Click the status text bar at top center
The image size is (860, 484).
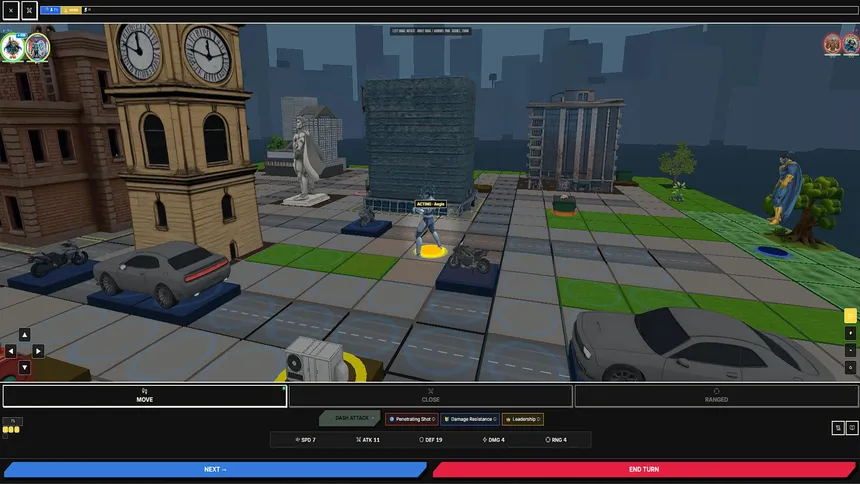click(x=430, y=31)
